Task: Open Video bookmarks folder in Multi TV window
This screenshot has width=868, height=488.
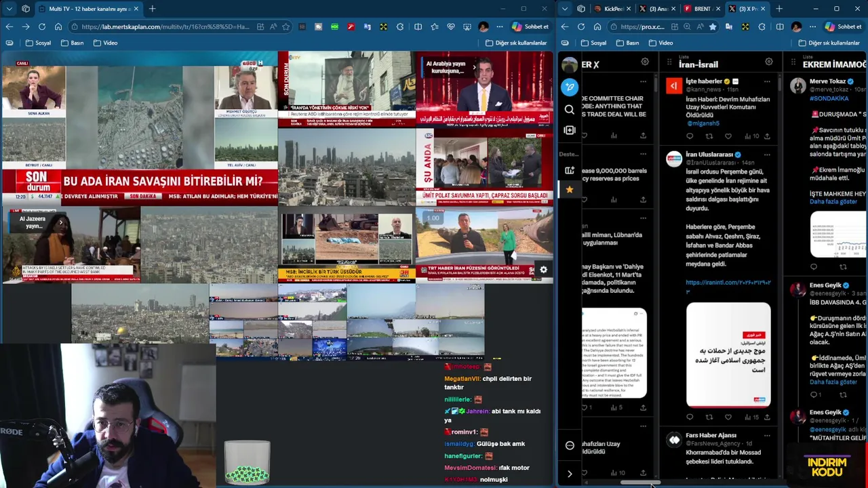Action: (x=105, y=43)
